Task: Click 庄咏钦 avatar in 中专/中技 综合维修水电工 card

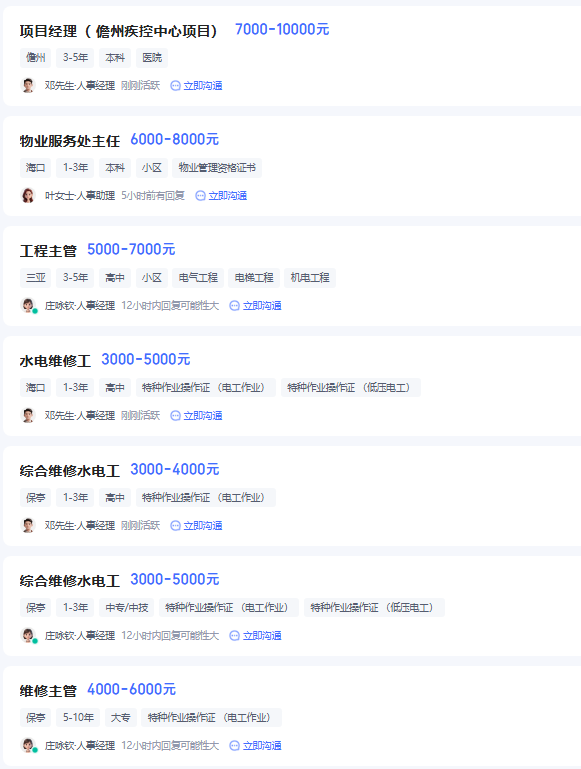Action: pyautogui.click(x=28, y=635)
